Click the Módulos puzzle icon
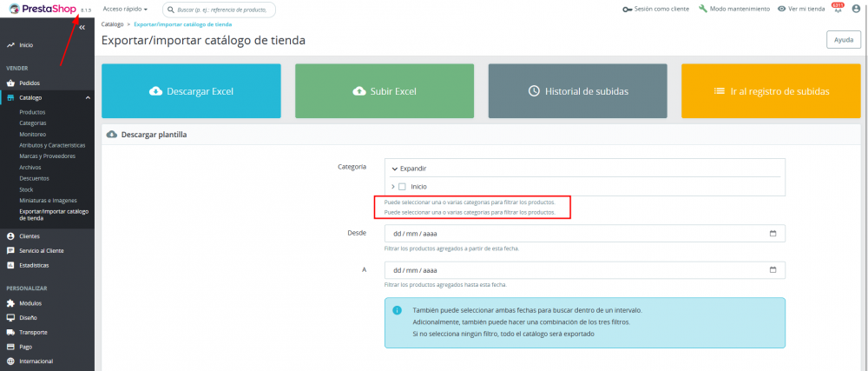Screen dimensions: 868x371 pos(10,303)
